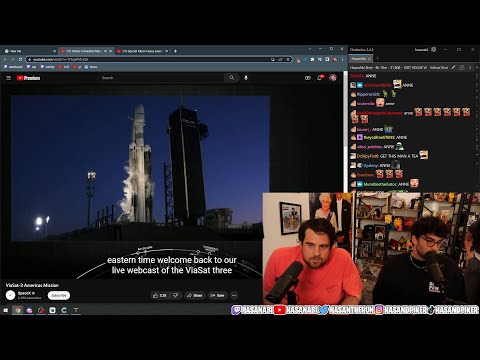Like the ViaSat-3 video
480x360 pixels.
[x=160, y=295]
